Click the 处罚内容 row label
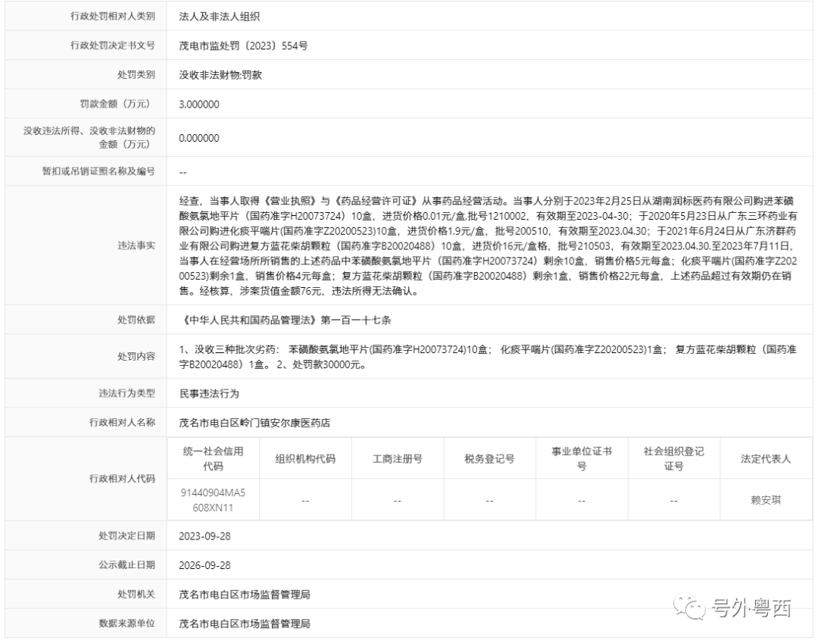818x644 pixels. point(136,356)
